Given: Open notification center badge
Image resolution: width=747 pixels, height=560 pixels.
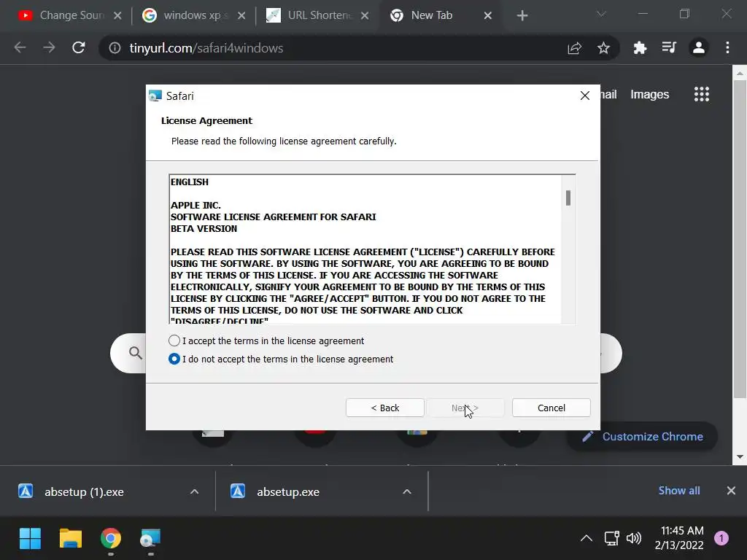Looking at the screenshot, I should click(x=721, y=538).
